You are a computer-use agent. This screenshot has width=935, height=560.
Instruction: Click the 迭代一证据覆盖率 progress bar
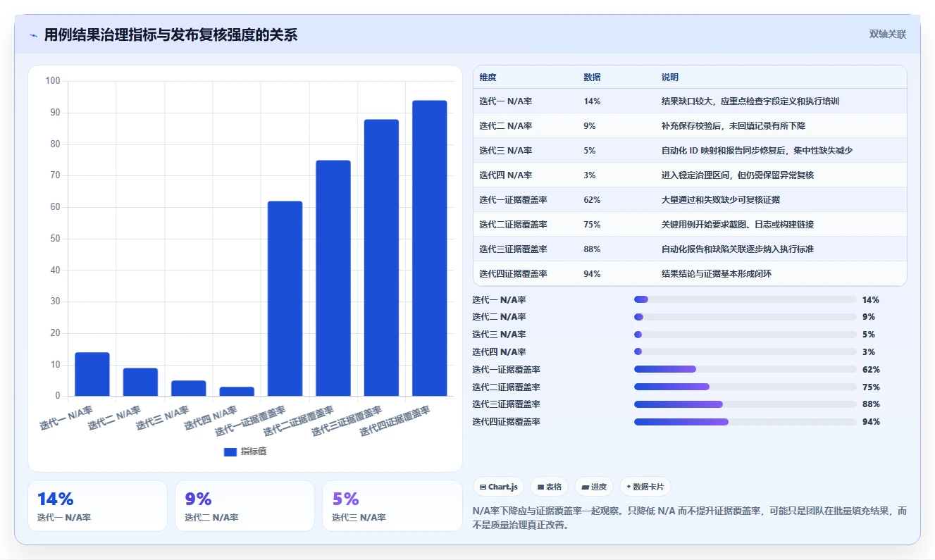(745, 369)
